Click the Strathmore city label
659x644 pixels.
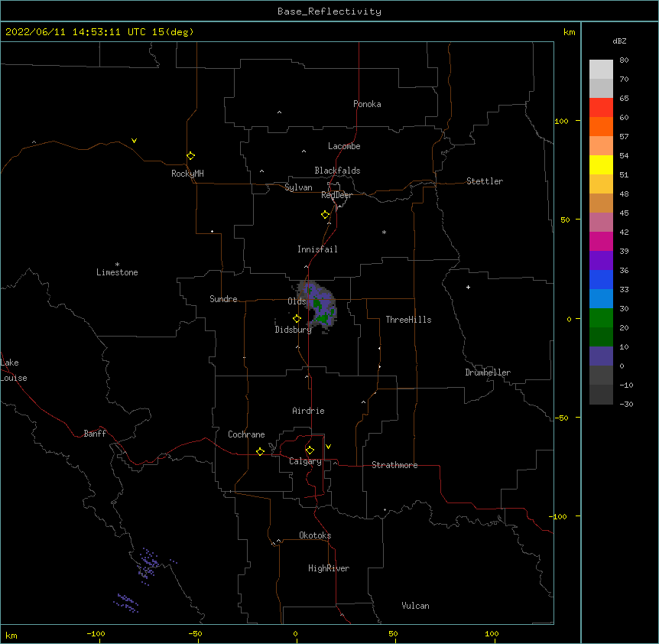[394, 465]
